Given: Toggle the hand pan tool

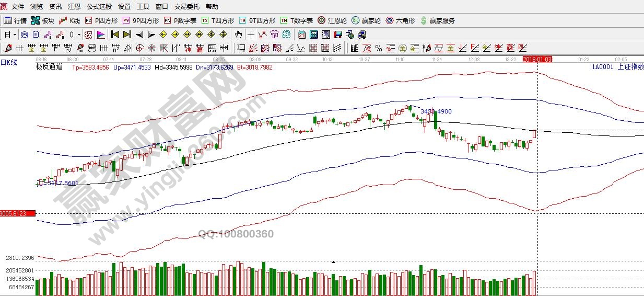Looking at the screenshot, I should [x=239, y=35].
